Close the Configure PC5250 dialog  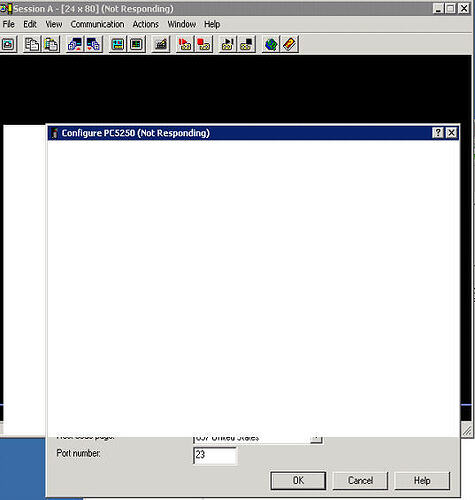click(451, 133)
